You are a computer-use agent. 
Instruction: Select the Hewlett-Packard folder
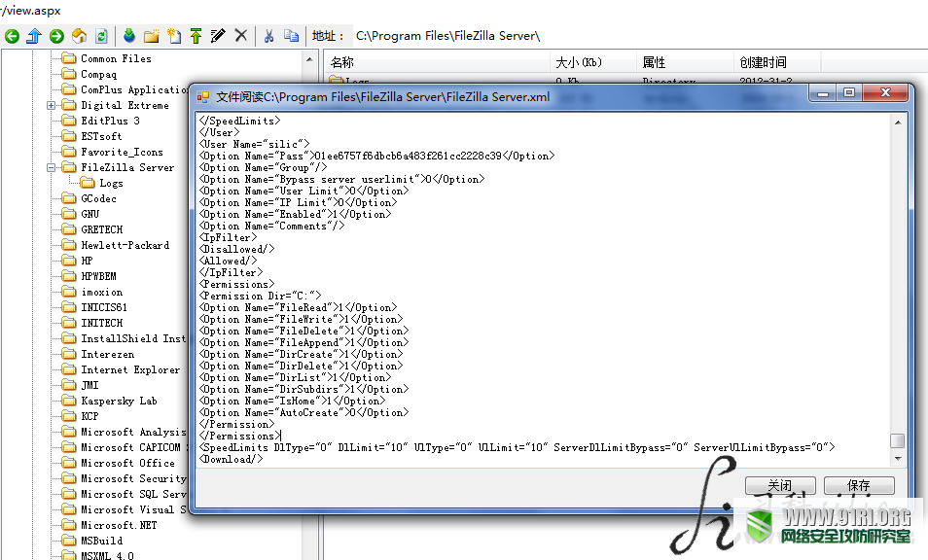click(125, 245)
